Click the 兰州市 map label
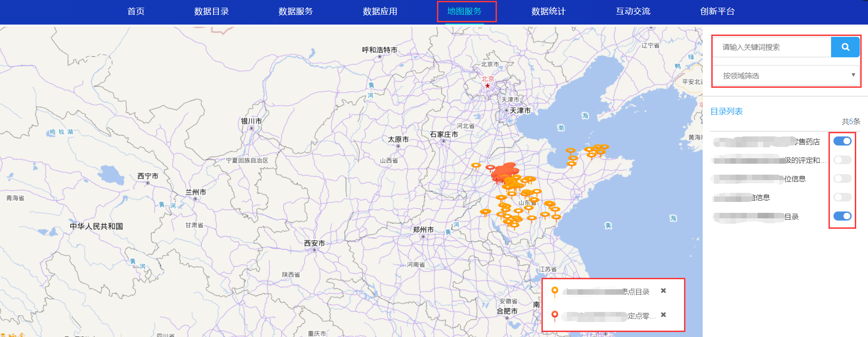This screenshot has width=868, height=337. click(196, 192)
